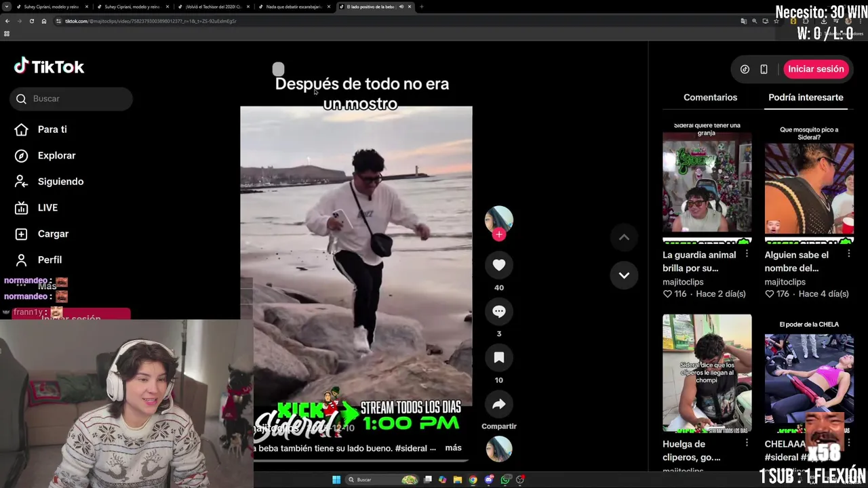
Task: Close the 'El lado positivo de la beba' tab
Action: [x=409, y=7]
